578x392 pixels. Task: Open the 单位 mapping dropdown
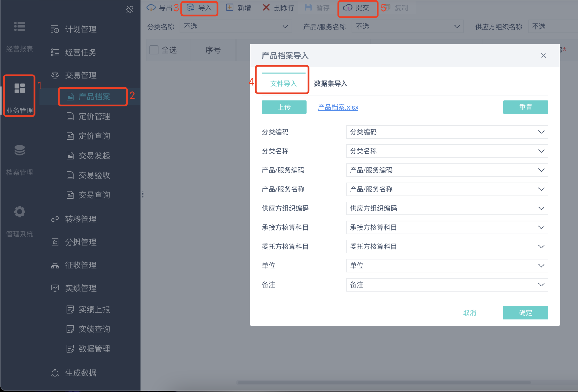coord(446,266)
